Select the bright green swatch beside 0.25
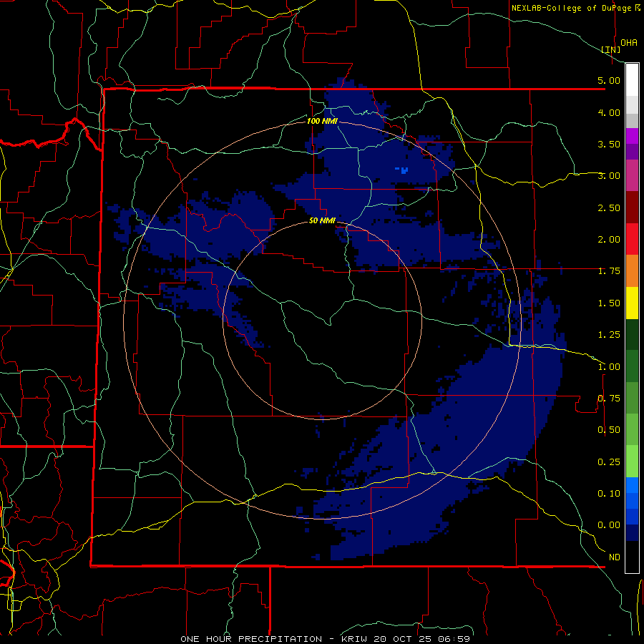The width and height of the screenshot is (644, 644). click(x=632, y=462)
